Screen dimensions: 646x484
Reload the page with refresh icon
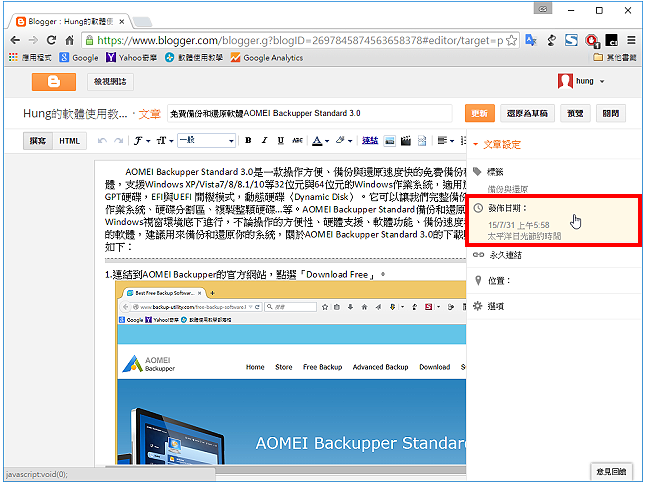(x=51, y=40)
